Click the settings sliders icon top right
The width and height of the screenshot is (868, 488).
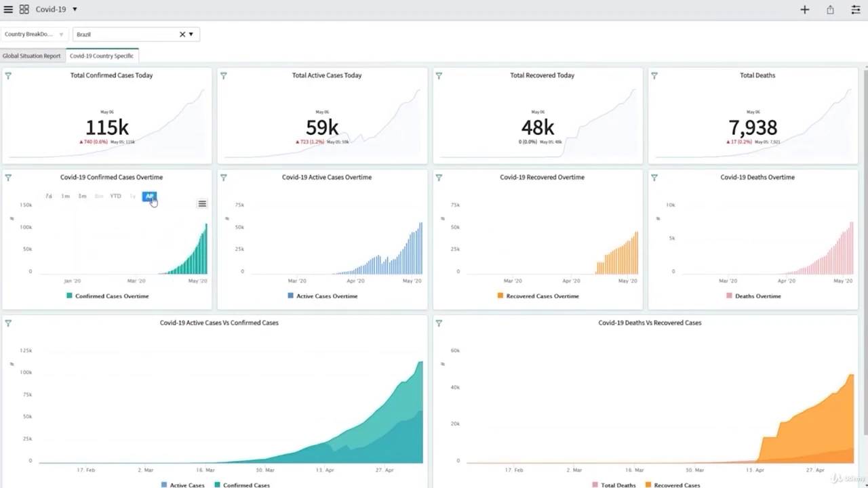tap(855, 9)
